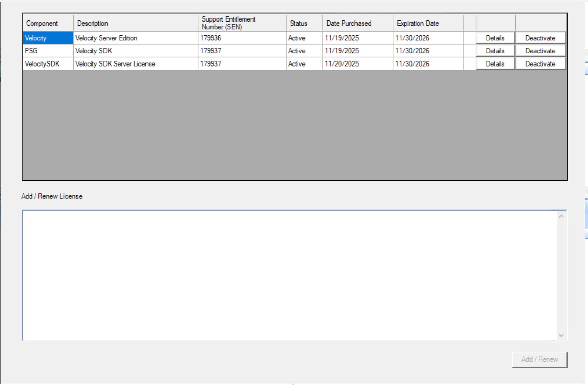The height and width of the screenshot is (385, 588).
Task: Sort by the Description column header
Action: [135, 23]
